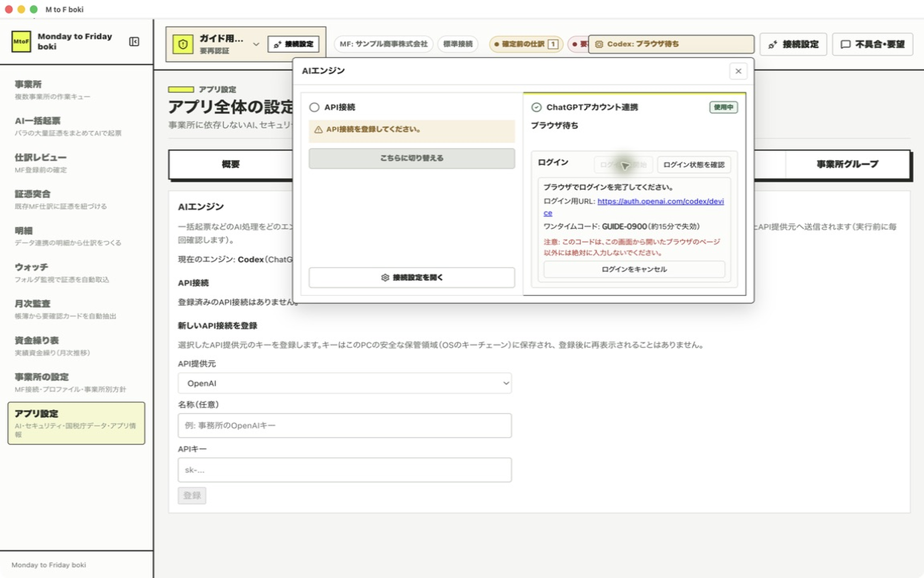Click the 新しいAPI接続を登録 heading

[x=218, y=326]
